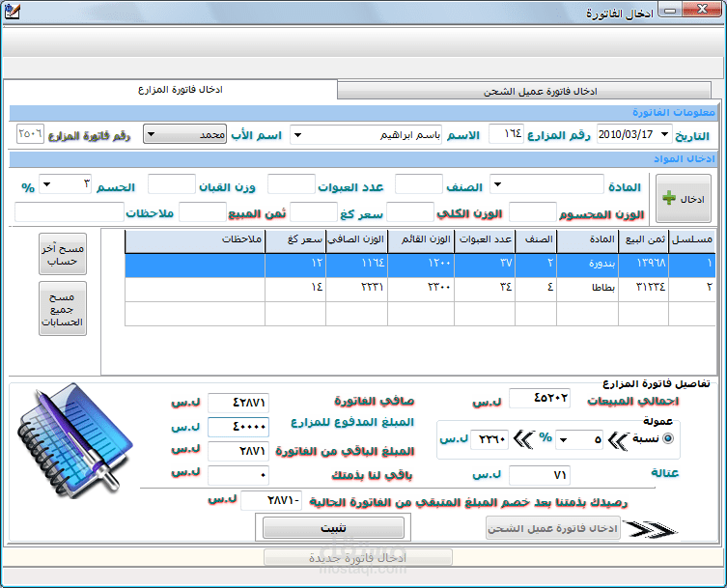Click the ثمن البيع column header
This screenshot has width=727, height=588.
tap(644, 239)
